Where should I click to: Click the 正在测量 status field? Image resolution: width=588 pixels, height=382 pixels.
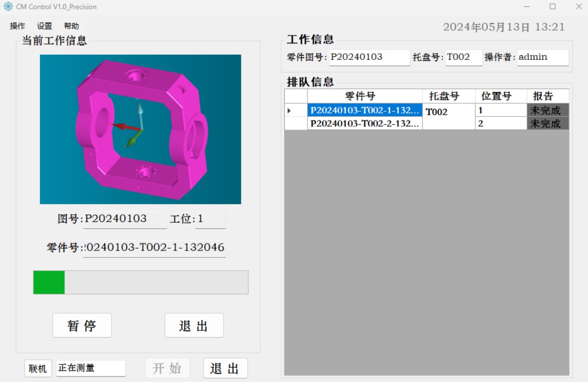coord(91,368)
